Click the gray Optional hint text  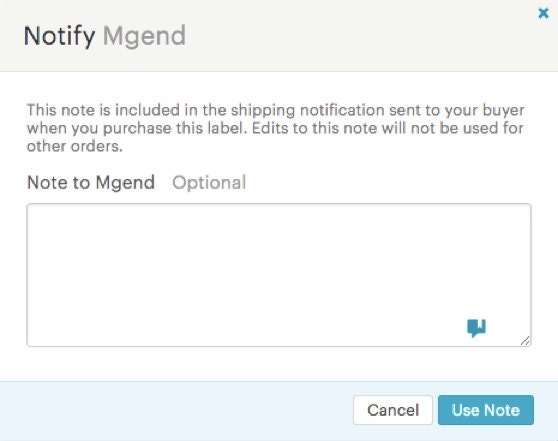tap(209, 183)
